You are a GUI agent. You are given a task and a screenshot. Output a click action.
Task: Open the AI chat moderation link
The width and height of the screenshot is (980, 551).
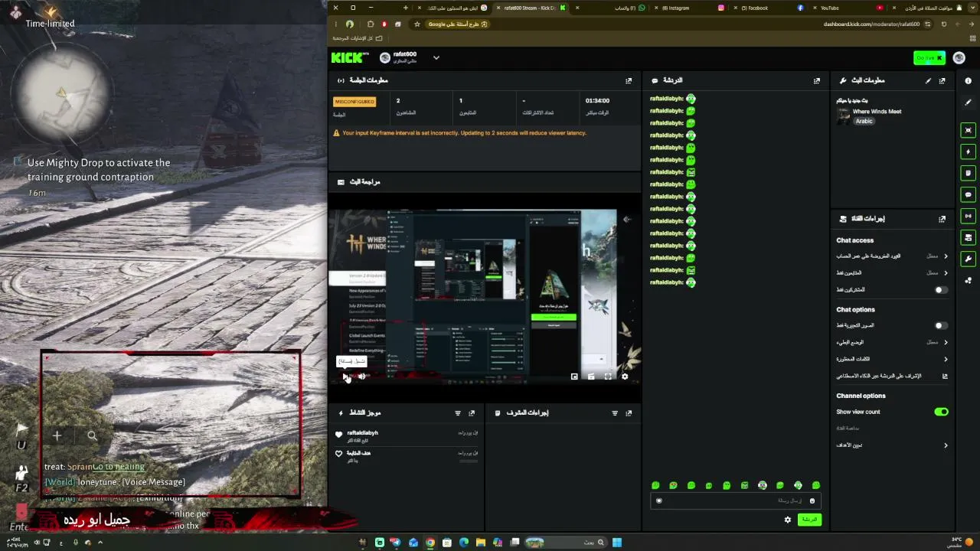coord(893,376)
